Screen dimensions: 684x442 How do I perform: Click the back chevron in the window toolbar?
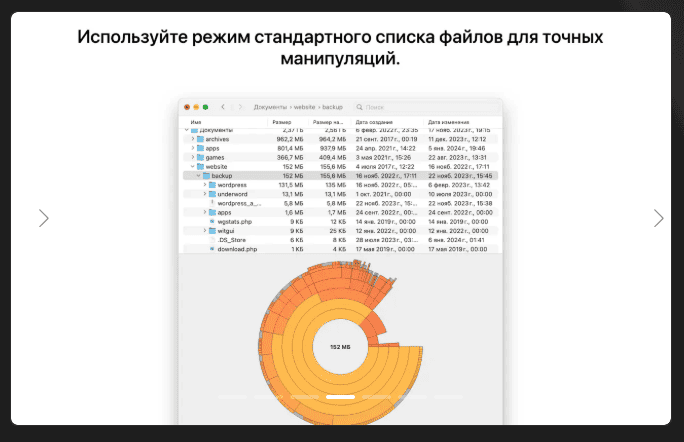[x=223, y=107]
